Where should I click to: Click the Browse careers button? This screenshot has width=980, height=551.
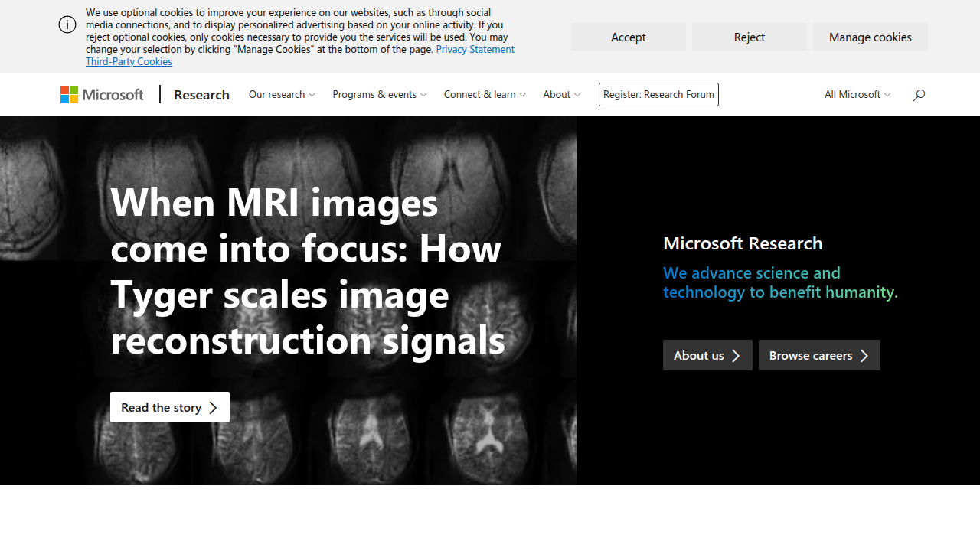click(x=819, y=355)
